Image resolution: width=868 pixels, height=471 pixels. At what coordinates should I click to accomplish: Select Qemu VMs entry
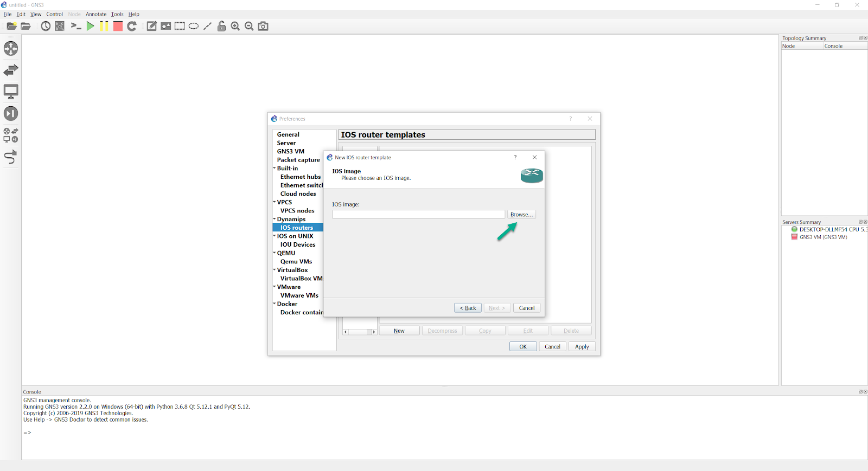pyautogui.click(x=296, y=261)
